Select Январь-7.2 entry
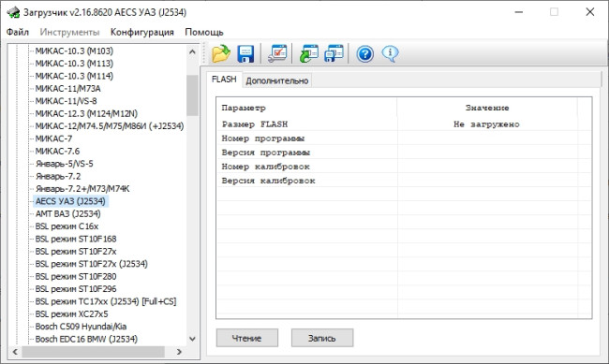This screenshot has width=609, height=364. point(58,176)
